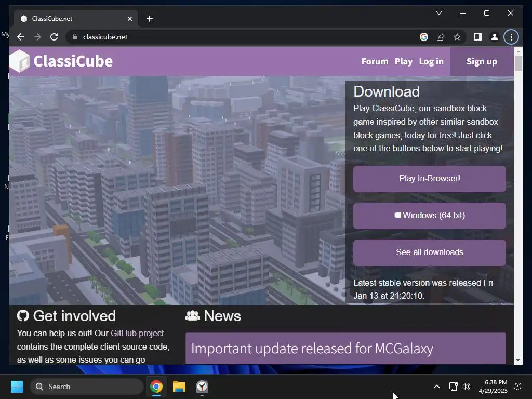Open the Forum nav link
The image size is (532, 399).
click(375, 61)
